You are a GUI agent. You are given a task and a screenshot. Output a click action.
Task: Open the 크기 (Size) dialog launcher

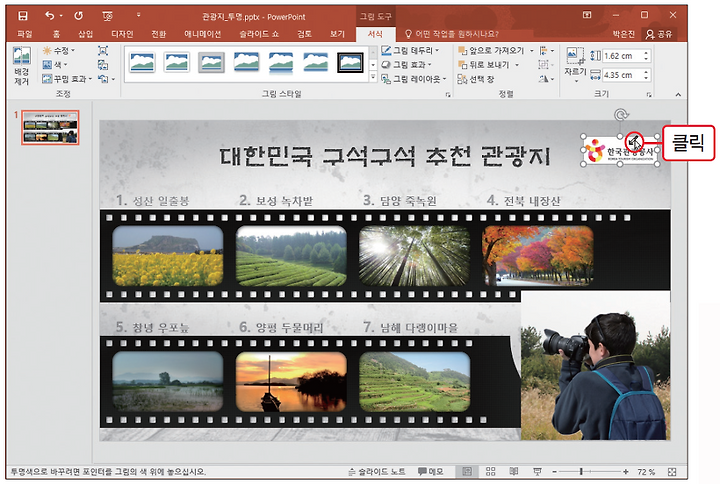tap(649, 94)
